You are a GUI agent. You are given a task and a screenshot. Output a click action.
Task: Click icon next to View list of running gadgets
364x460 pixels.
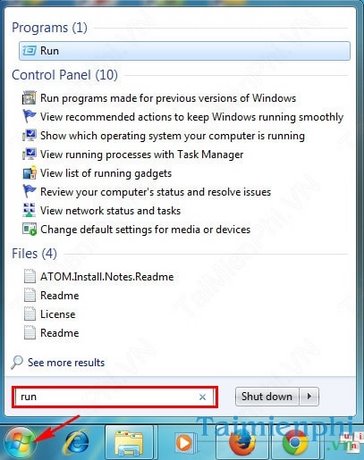pyautogui.click(x=29, y=173)
